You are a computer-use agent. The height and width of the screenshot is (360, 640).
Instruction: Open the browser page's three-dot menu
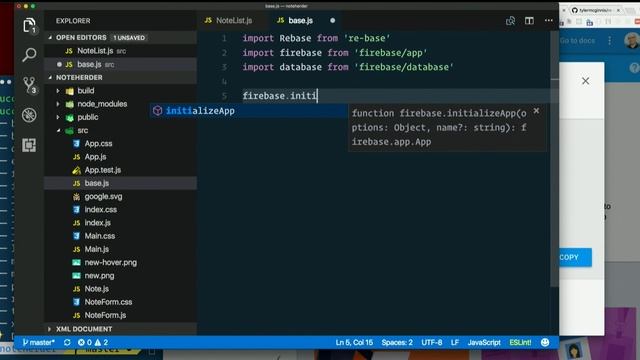(x=609, y=40)
